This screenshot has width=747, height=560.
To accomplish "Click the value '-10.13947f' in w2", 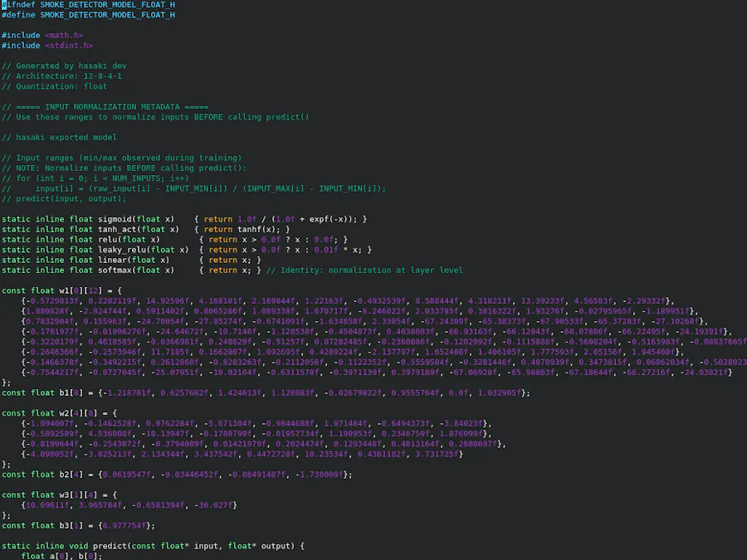I will coord(165,434).
